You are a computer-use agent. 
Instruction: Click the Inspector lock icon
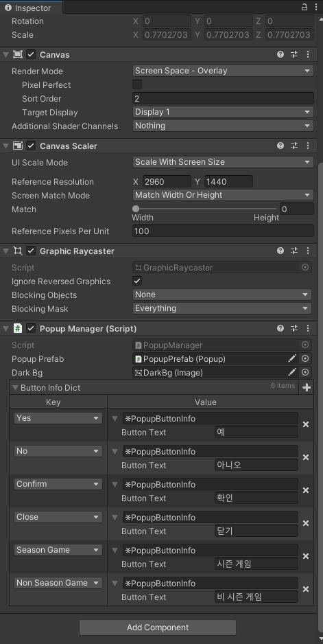point(304,7)
